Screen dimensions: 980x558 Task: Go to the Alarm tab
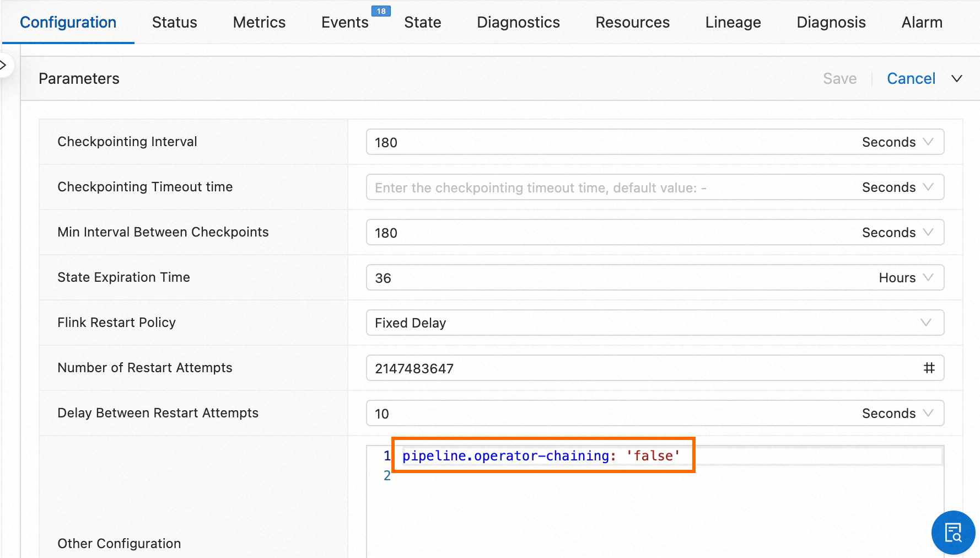tap(922, 22)
